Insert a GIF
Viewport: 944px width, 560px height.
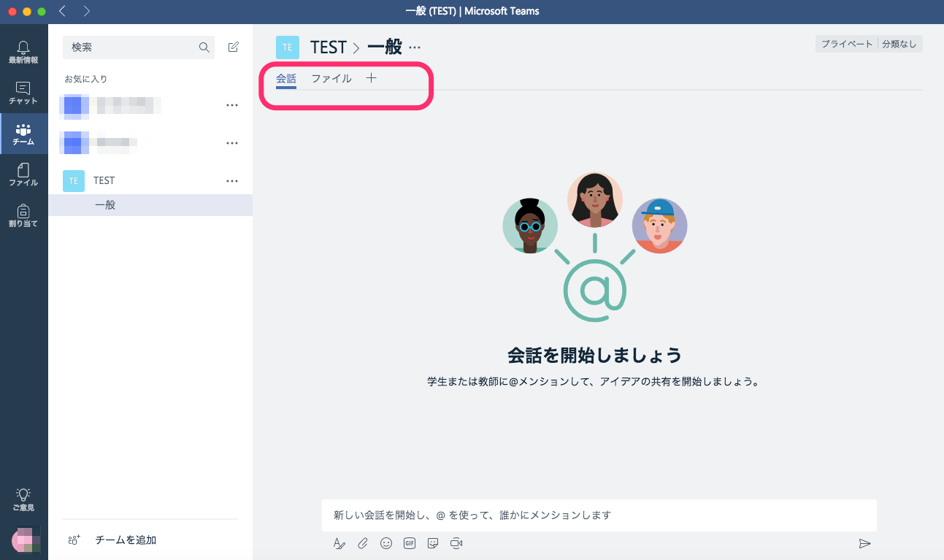coord(410,543)
